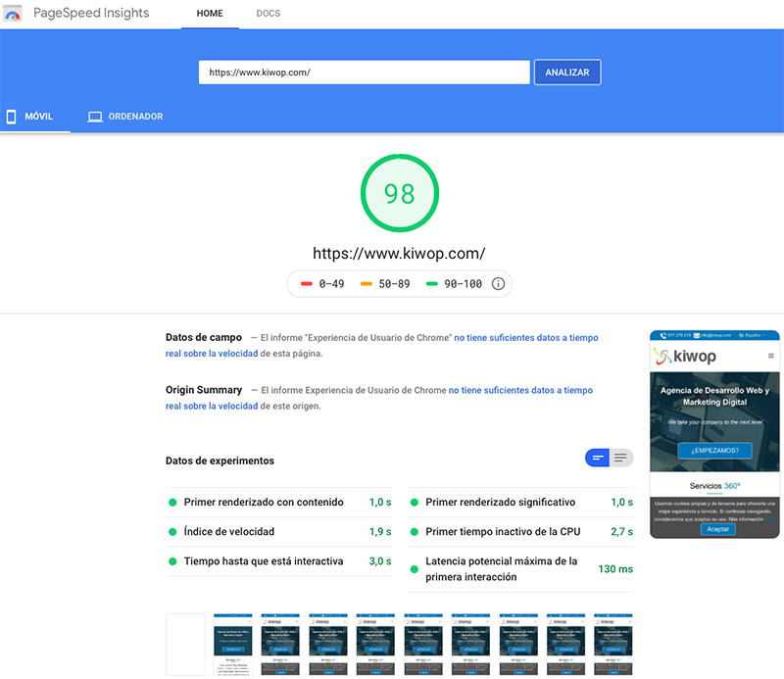Toggle compact view for Datos de experimentos
This screenshot has width=784, height=679.
[599, 458]
